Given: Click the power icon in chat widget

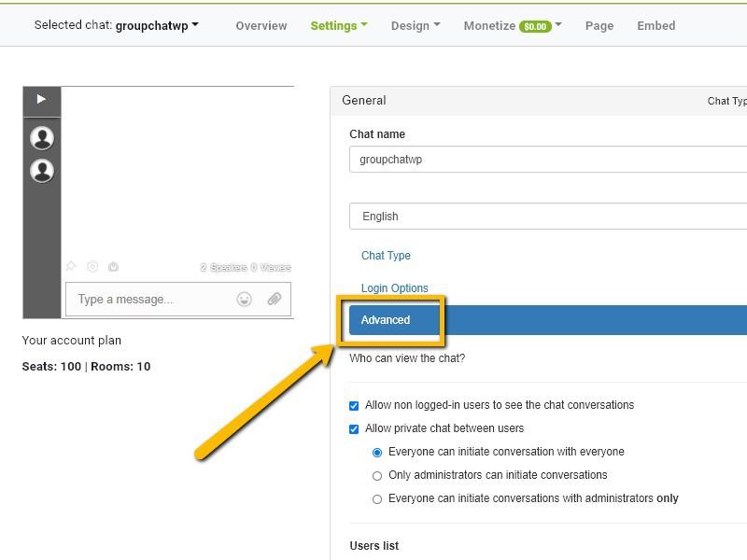Looking at the screenshot, I should (x=113, y=267).
